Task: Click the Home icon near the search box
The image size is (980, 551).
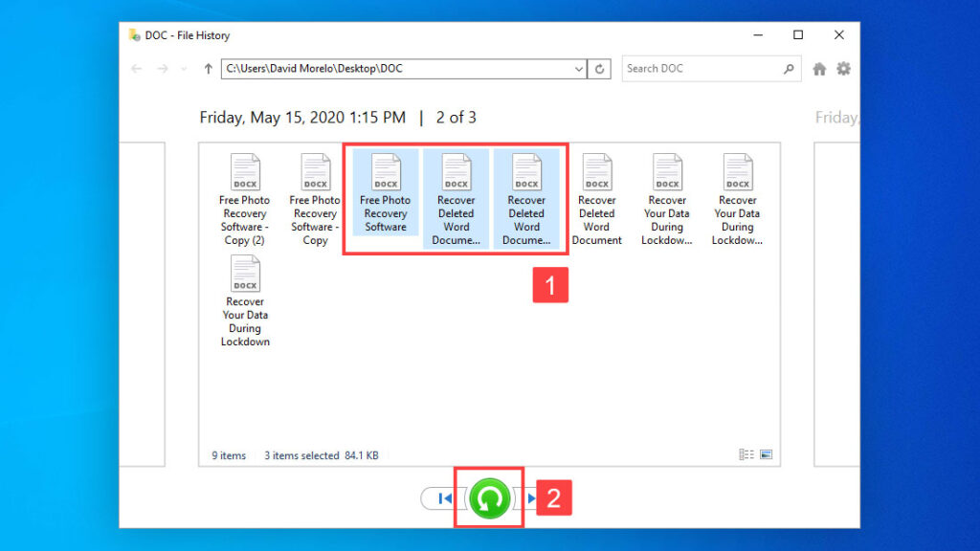Action: (819, 68)
